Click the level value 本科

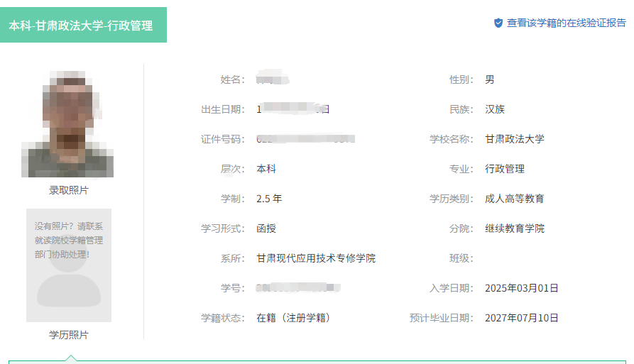pos(266,169)
